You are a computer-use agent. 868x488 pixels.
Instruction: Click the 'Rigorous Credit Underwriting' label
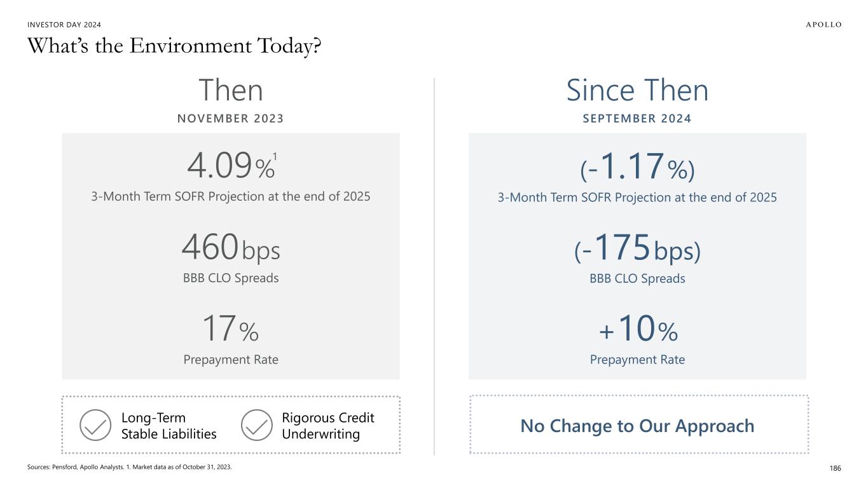[327, 426]
